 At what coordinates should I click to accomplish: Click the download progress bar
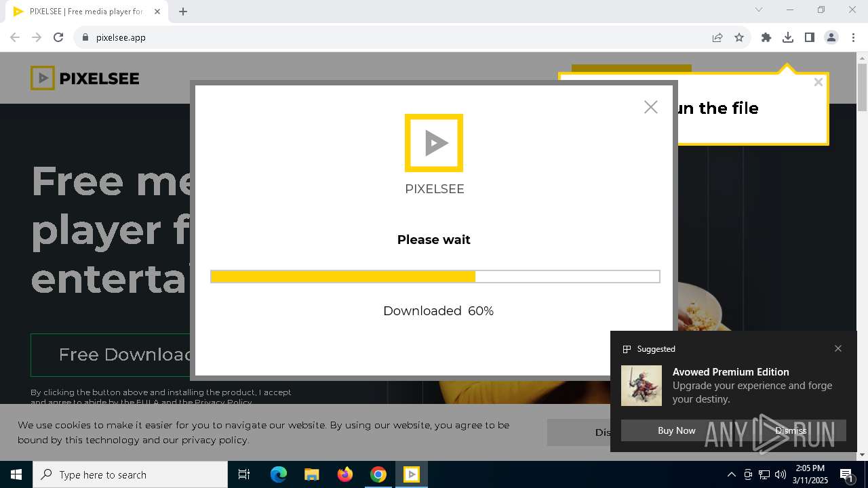tap(435, 277)
